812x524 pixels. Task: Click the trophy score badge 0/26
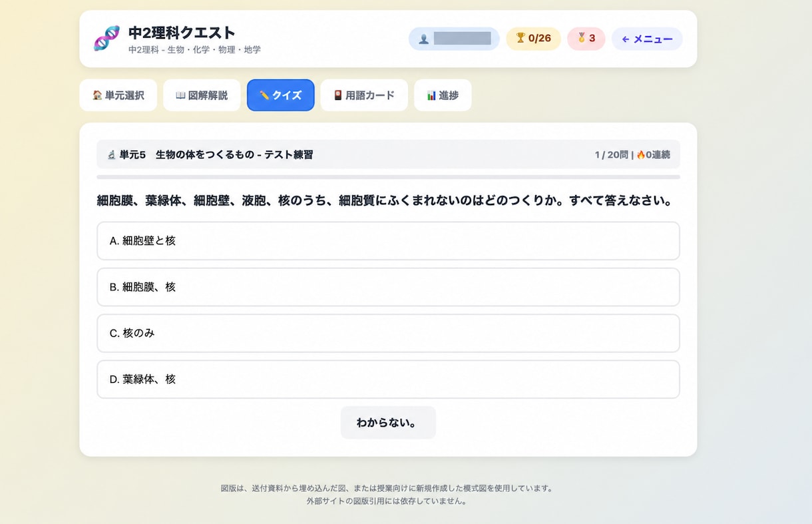click(533, 39)
